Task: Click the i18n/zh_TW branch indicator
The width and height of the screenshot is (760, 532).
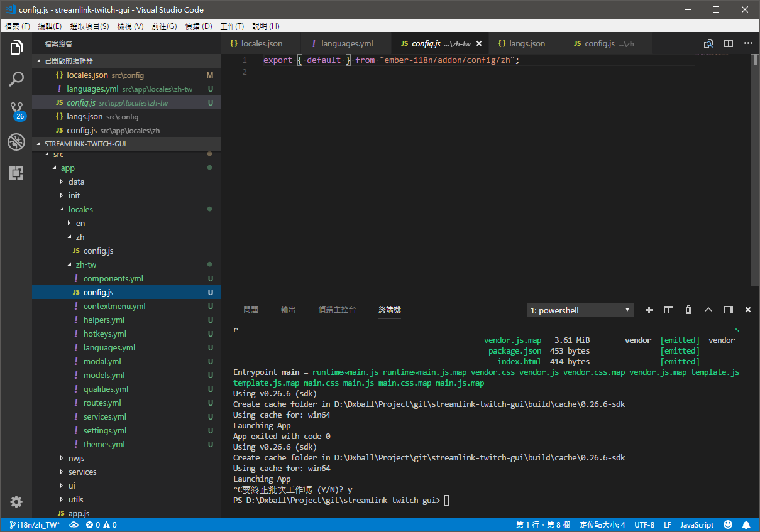Action: (36, 524)
